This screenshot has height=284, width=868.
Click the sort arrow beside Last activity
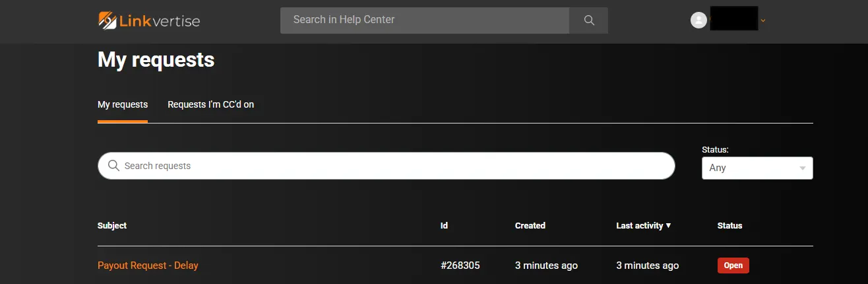668,226
